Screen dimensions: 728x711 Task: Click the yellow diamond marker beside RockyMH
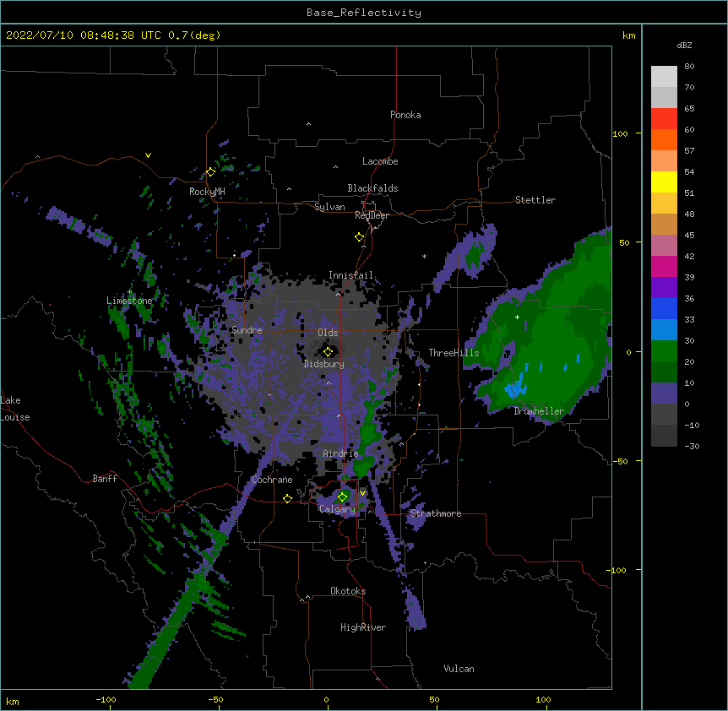211,172
